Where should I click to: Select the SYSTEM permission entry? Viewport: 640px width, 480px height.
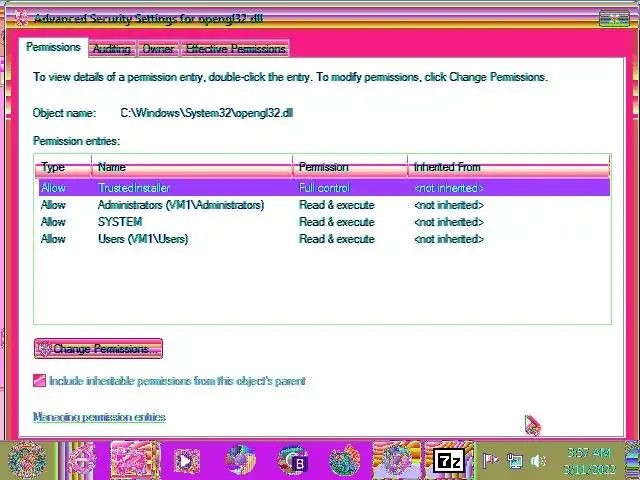point(324,222)
